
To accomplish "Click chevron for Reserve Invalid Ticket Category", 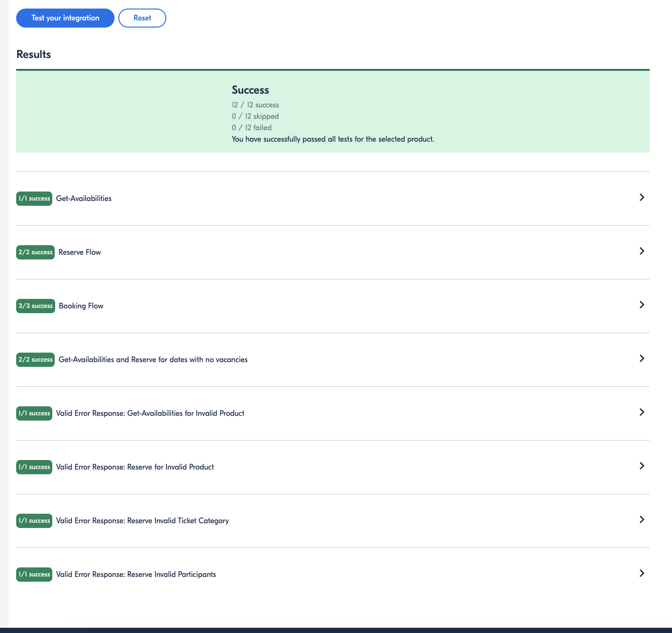I will point(642,519).
